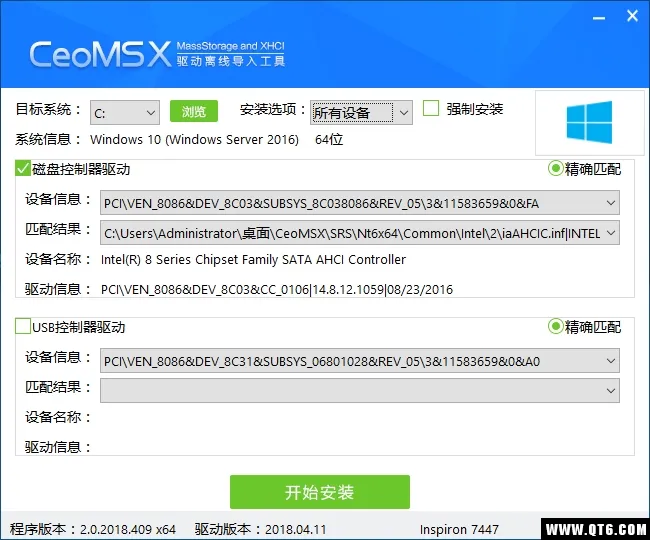Click the Windows 10 system info text
The width and height of the screenshot is (650, 540).
(194, 140)
